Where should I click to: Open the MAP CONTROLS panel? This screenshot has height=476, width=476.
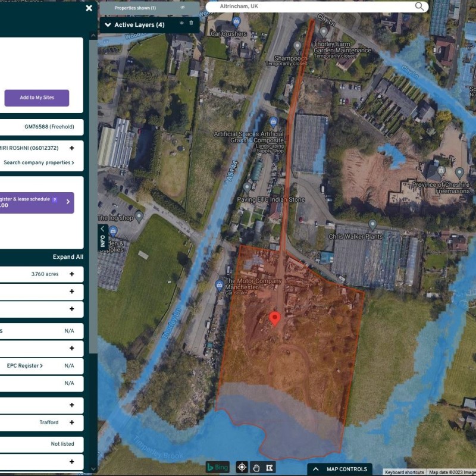tap(340, 469)
